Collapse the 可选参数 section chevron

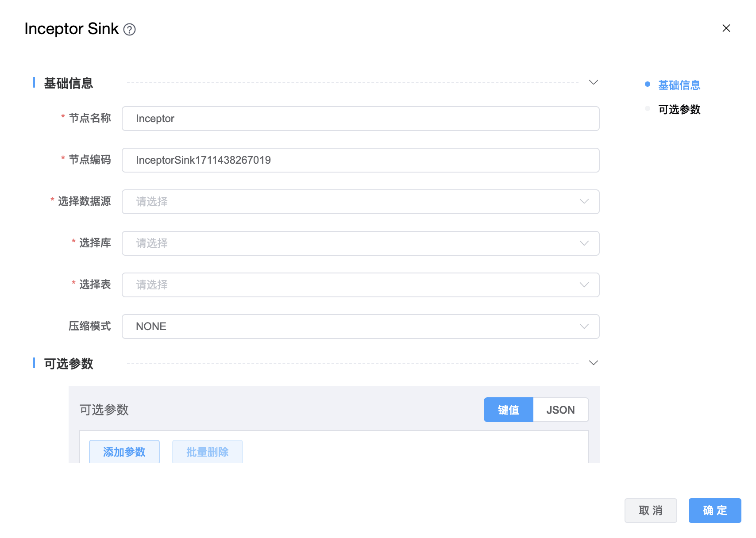coord(594,363)
